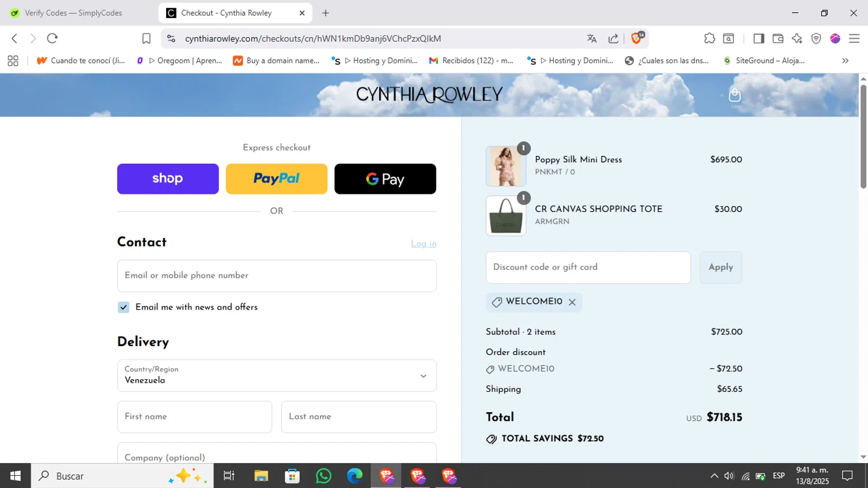Click the volume speaker tray icon
Screen dimensions: 868x488
[729, 476]
